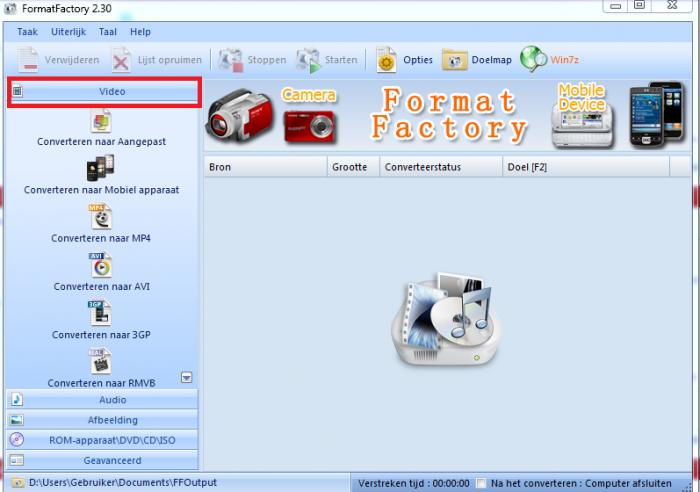The image size is (700, 492).
Task: Enable Computer afsluiten after converting checkbox
Action: point(481,484)
